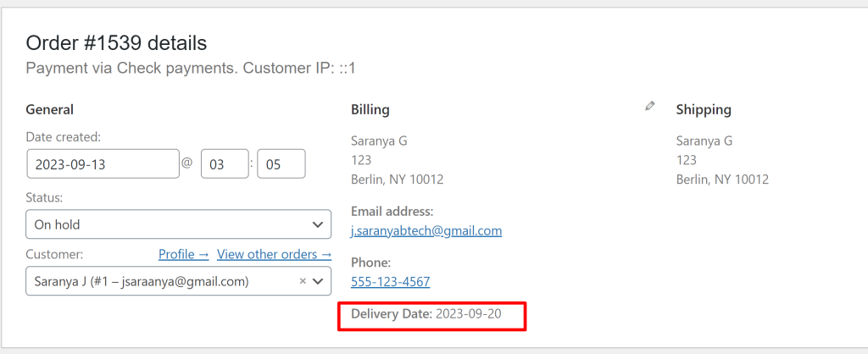
Task: Focus the hour field showing 03
Action: [225, 164]
